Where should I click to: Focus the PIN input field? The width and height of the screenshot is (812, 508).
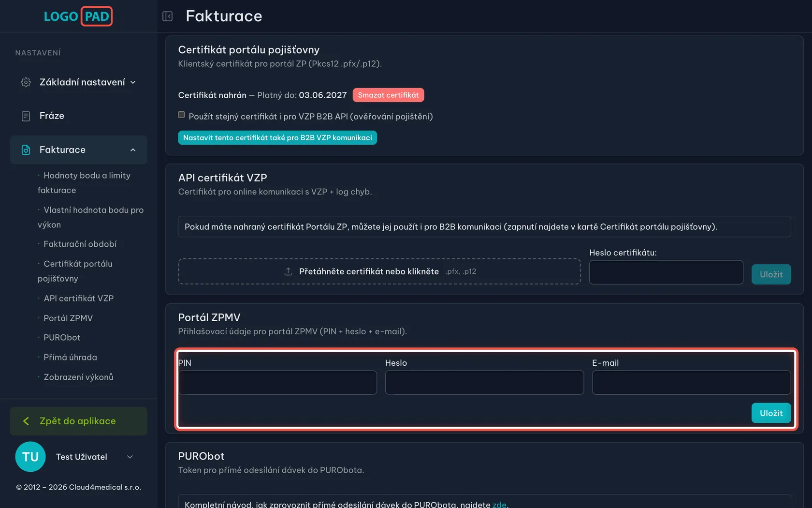coord(277,383)
